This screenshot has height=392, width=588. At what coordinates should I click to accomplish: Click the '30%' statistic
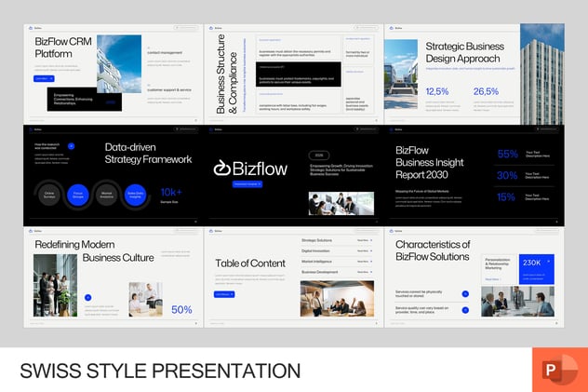tap(507, 175)
